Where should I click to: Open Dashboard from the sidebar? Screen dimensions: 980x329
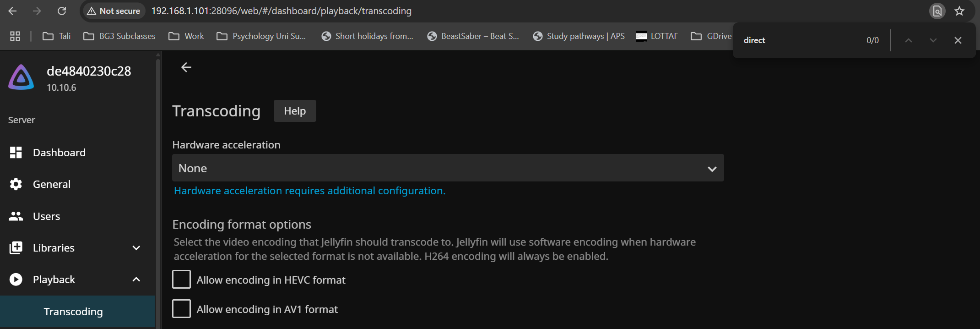click(59, 153)
